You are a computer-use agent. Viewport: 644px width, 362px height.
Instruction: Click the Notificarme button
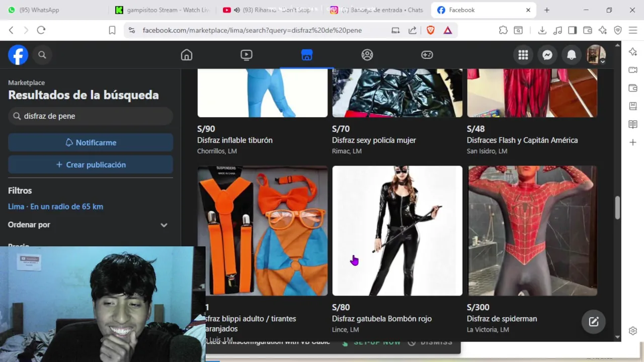point(91,143)
